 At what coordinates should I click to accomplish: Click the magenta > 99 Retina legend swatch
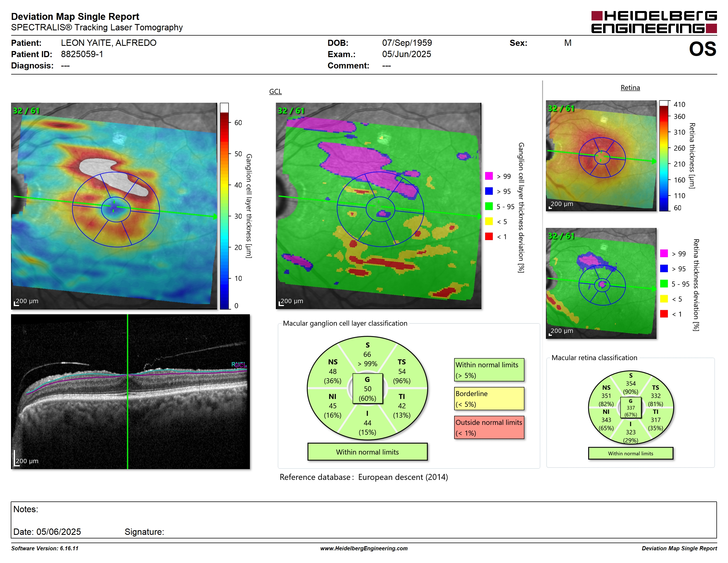click(664, 253)
